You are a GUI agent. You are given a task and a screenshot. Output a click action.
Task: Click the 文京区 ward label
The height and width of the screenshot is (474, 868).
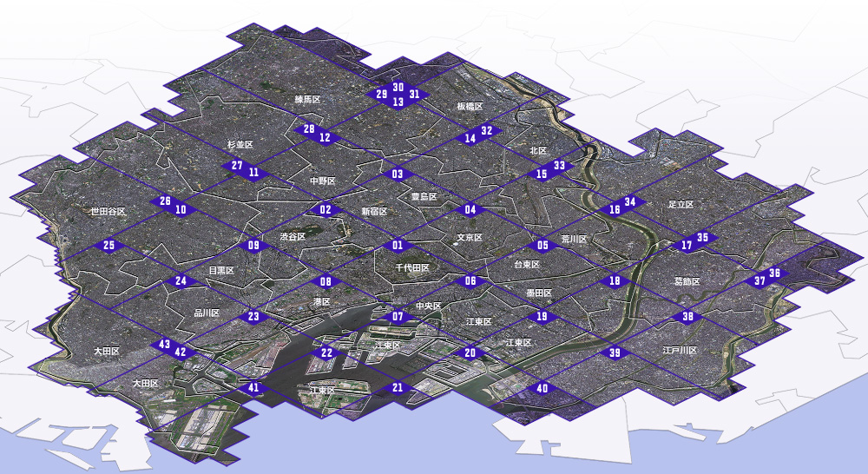(x=470, y=238)
